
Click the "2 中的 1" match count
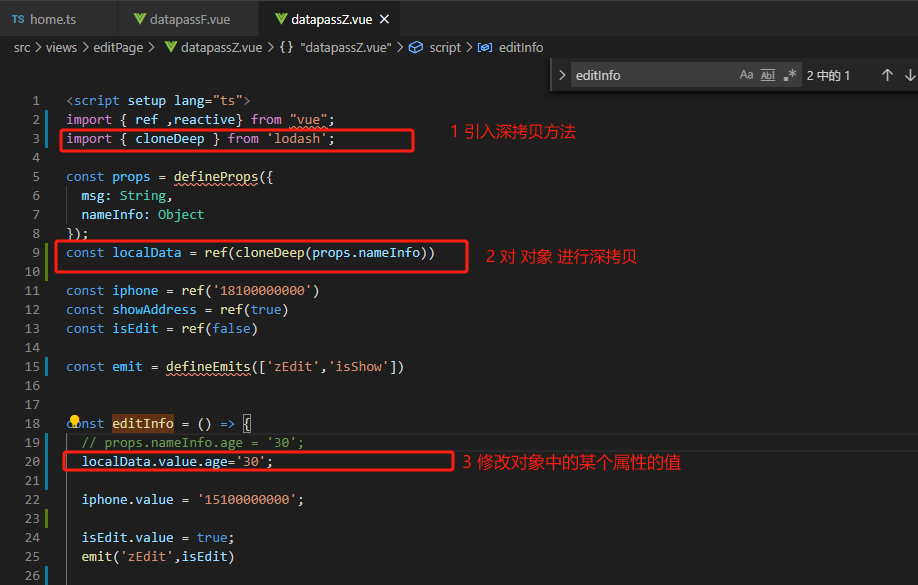828,76
